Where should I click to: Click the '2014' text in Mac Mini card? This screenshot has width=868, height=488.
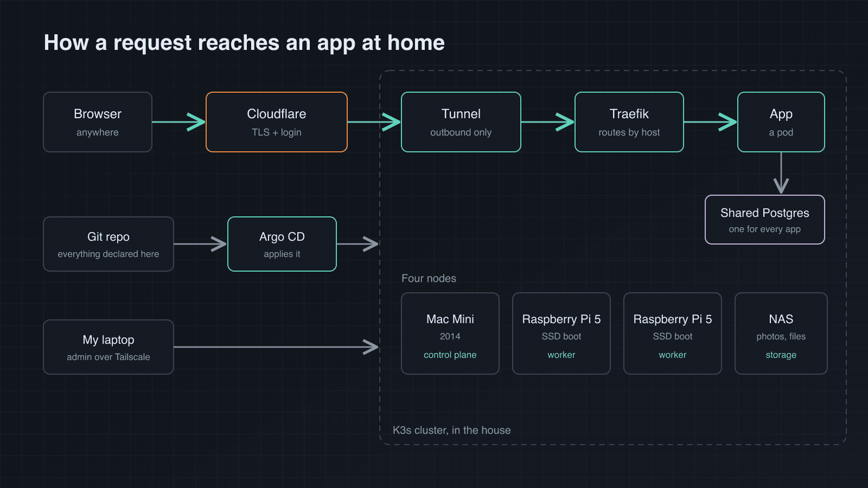[x=450, y=336]
